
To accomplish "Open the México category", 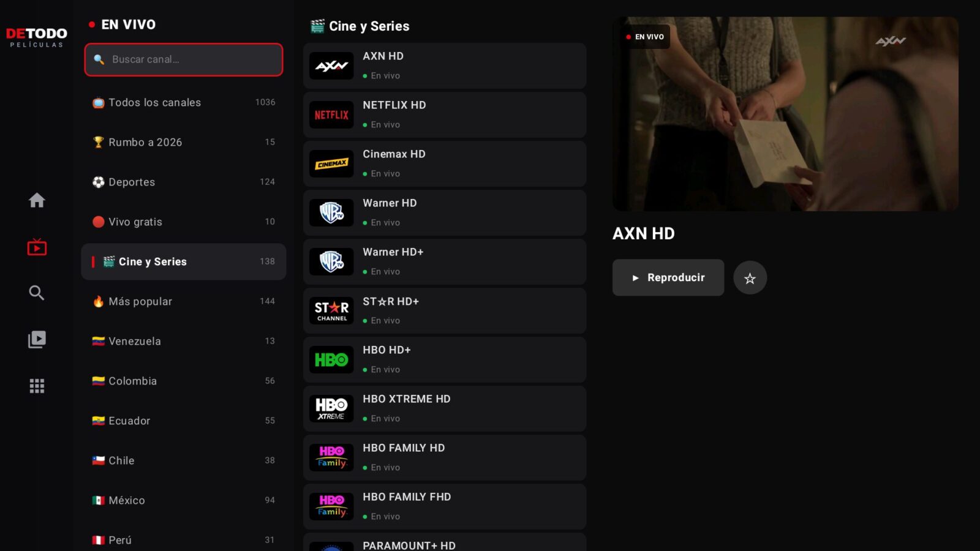I will pos(184,500).
